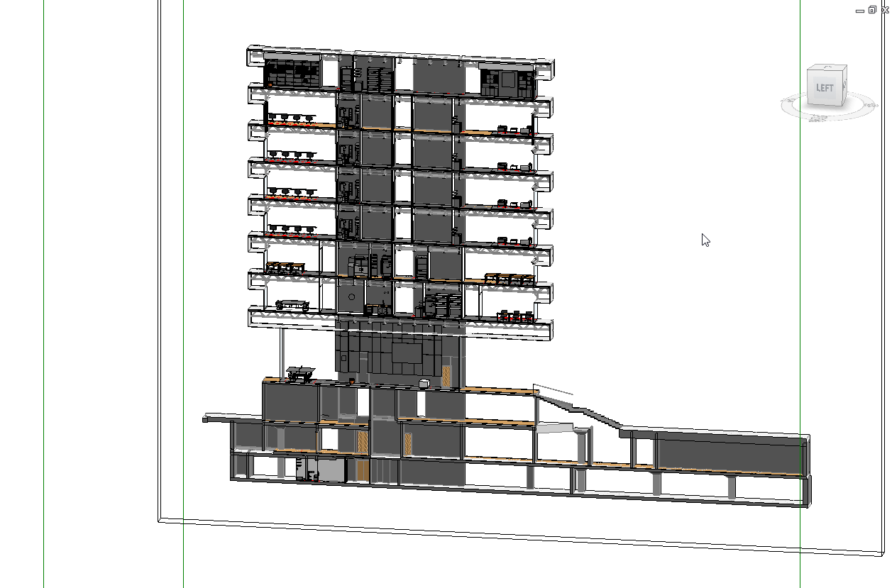Image resolution: width=892 pixels, height=588 pixels.
Task: Close the 3D view window
Action: tap(885, 10)
